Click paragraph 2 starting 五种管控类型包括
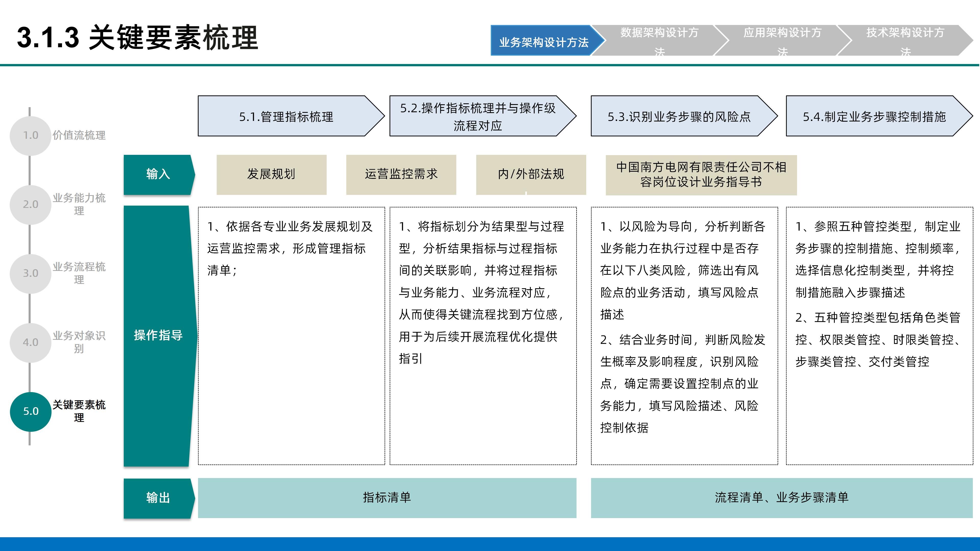Viewport: 980px width, 551px height. 878,339
